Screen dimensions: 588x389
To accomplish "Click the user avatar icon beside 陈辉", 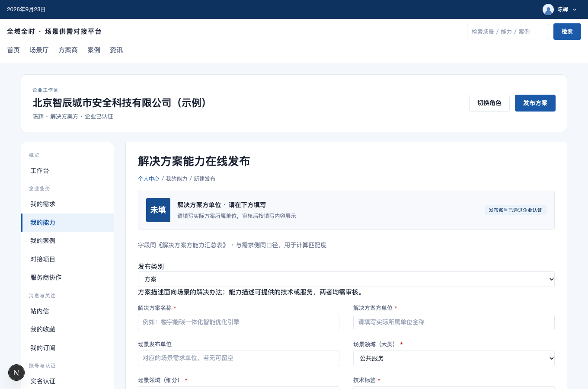I will pos(548,10).
